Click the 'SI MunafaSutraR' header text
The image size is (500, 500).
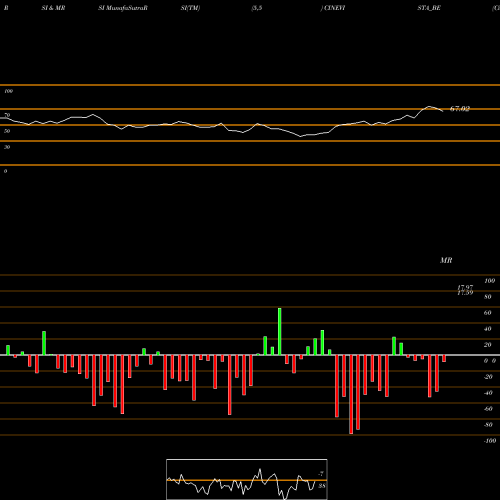point(123,8)
